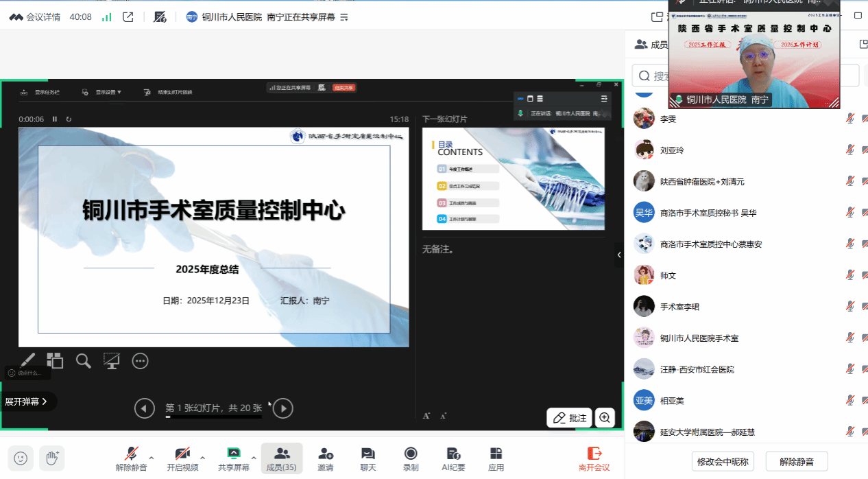Toggle the 成员(35) members panel
The image size is (868, 479).
(x=281, y=458)
